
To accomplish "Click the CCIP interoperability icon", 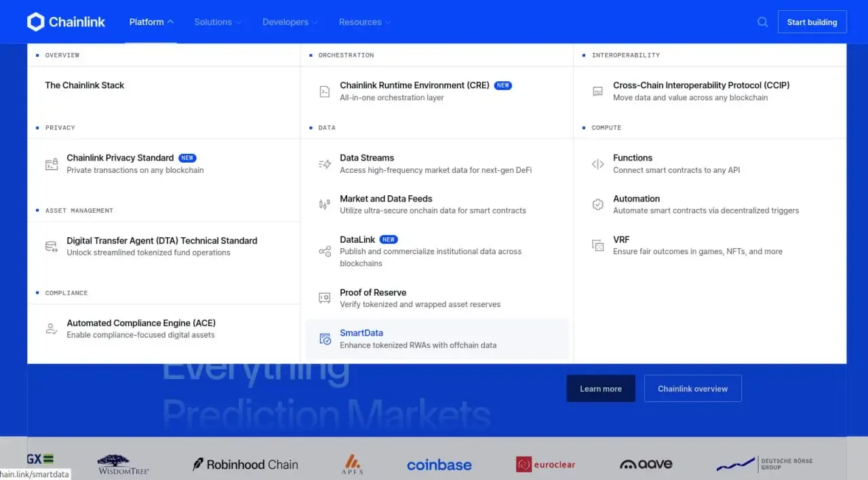I will click(x=598, y=92).
